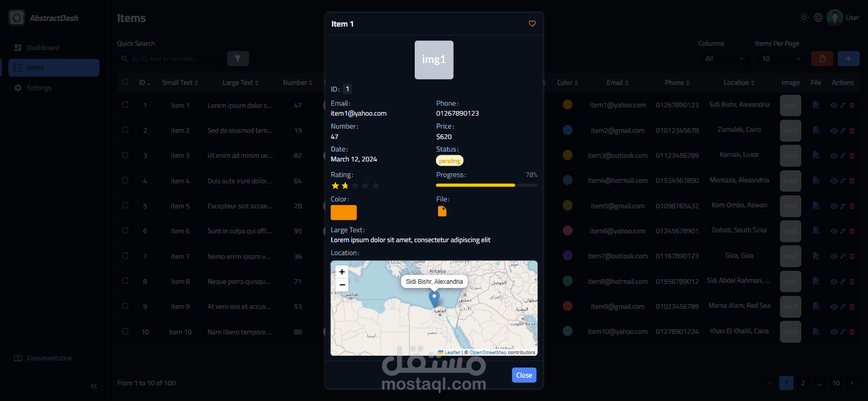
Task: Edit item 1 with the pencil icon
Action: pyautogui.click(x=843, y=105)
